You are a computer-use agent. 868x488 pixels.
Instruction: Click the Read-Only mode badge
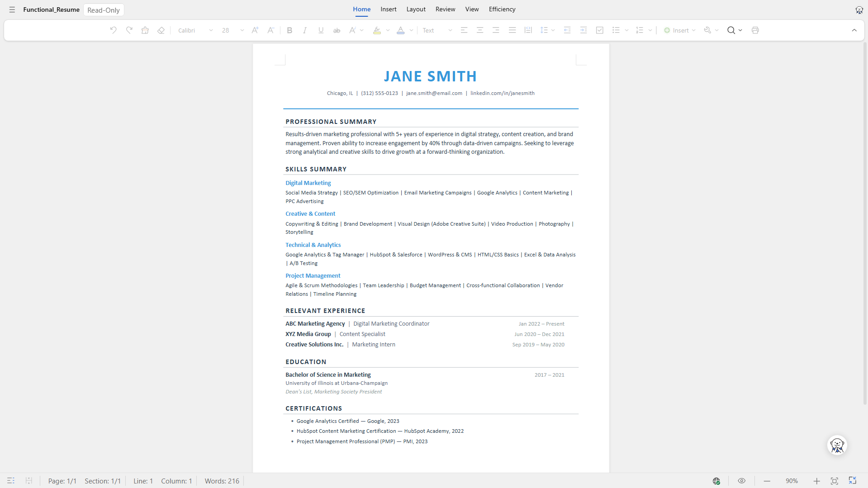pos(104,10)
